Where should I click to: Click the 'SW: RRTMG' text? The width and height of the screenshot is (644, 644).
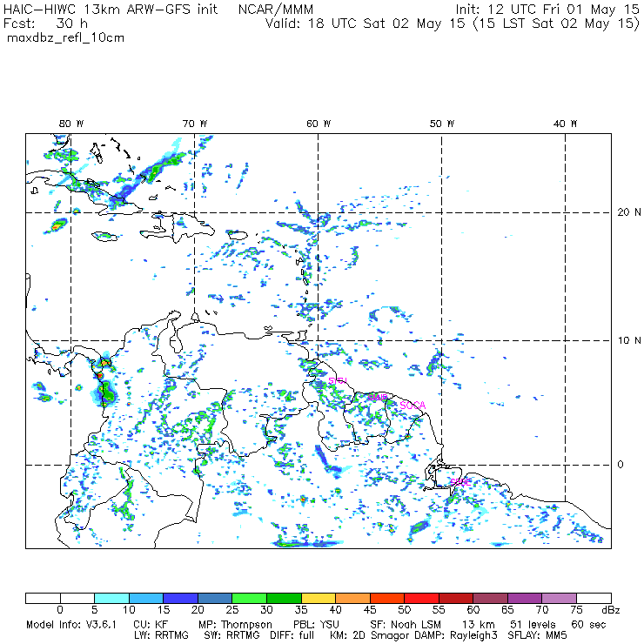231,635
